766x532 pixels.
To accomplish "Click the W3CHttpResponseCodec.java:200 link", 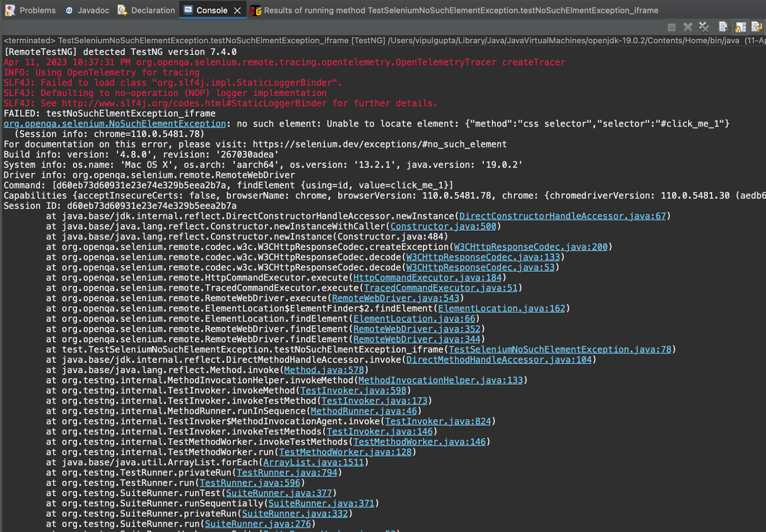I will [x=530, y=247].
